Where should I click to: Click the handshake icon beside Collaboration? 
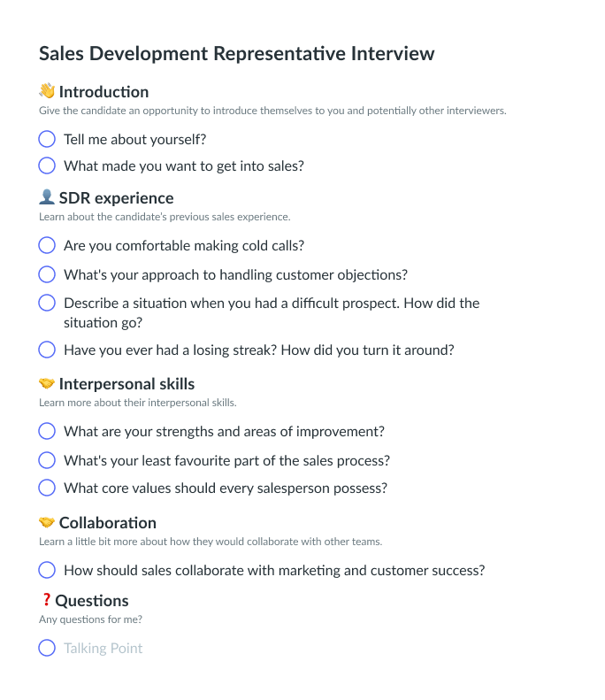[47, 522]
